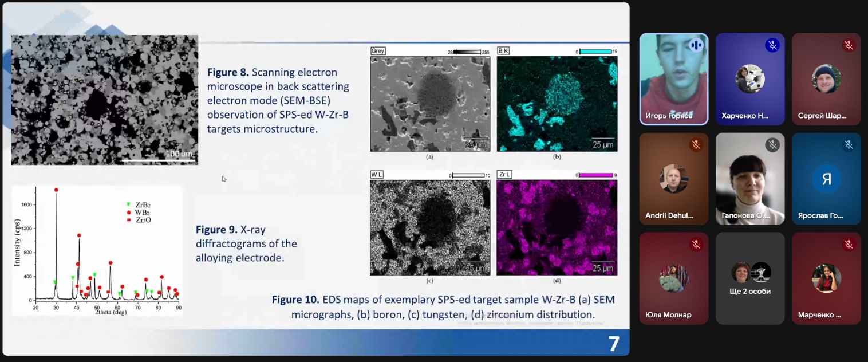Click the X-ray diffractogram intensity chart
Image resolution: width=868 pixels, height=362 pixels.
(x=97, y=250)
